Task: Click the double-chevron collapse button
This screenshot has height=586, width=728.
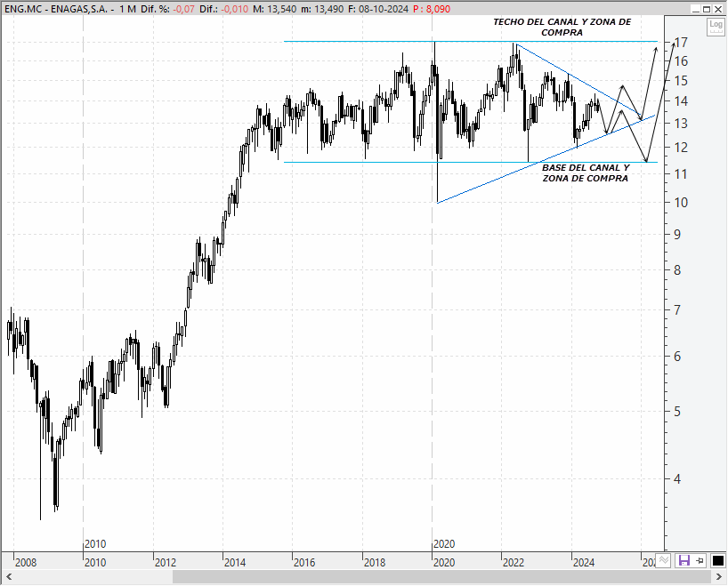Action: (x=663, y=560)
